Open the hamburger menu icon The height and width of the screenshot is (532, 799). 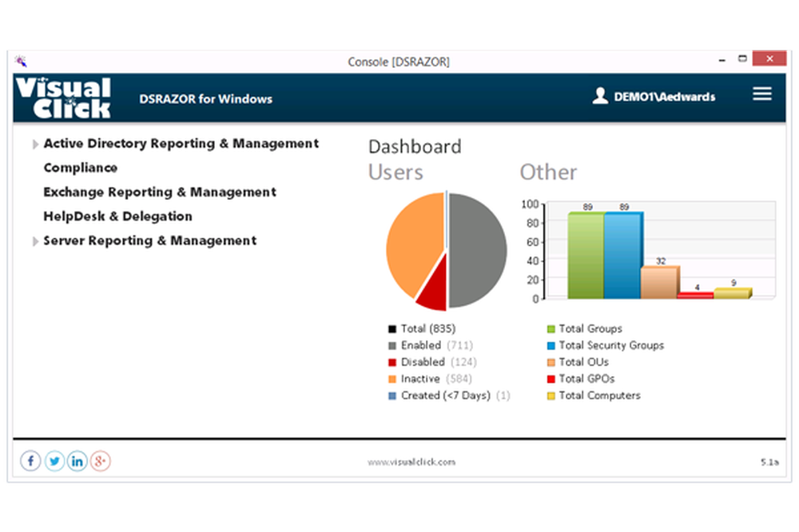point(761,93)
